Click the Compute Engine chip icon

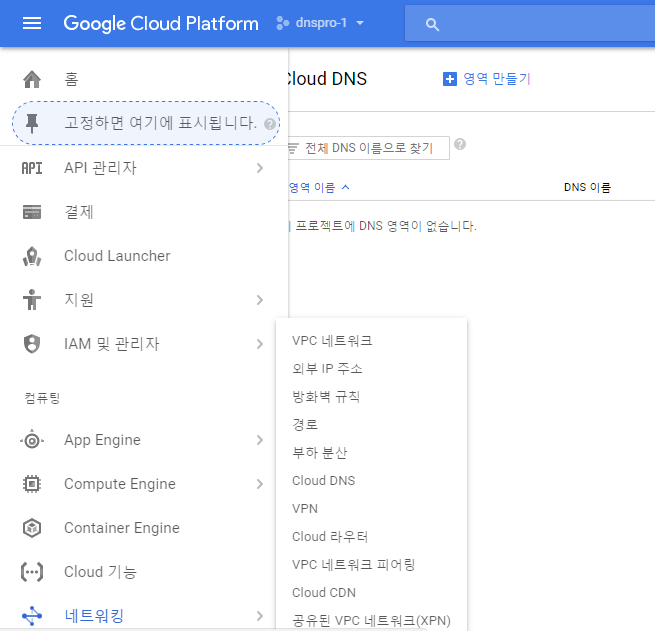coord(32,484)
